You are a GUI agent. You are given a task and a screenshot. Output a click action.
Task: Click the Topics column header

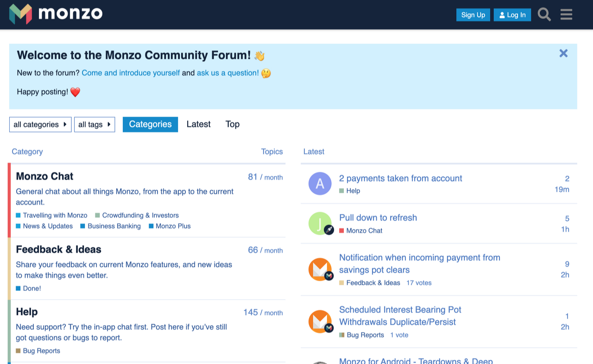(x=272, y=151)
